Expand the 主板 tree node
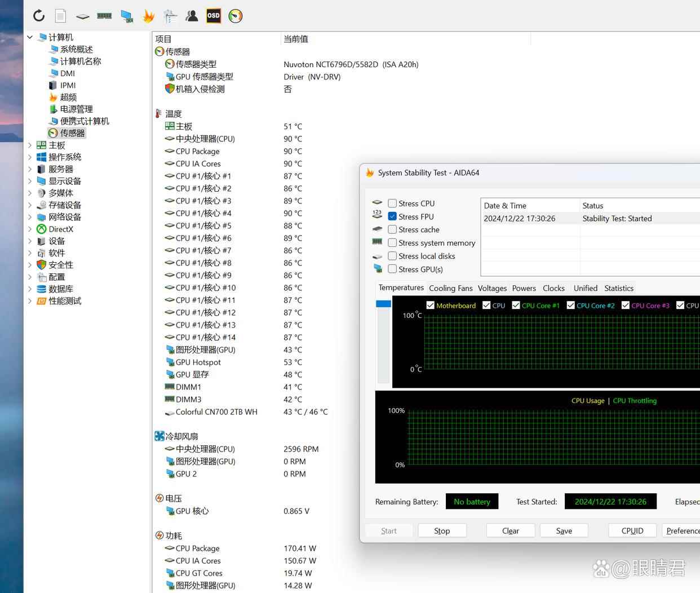The image size is (700, 593). [30, 145]
